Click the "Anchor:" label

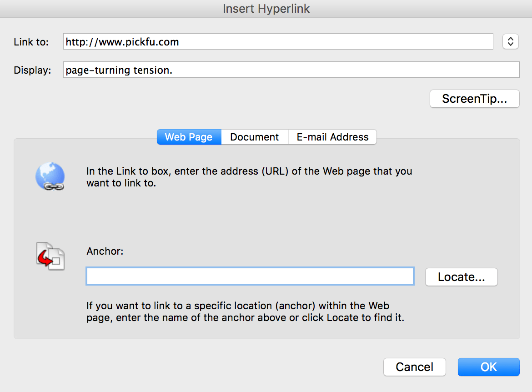point(105,251)
